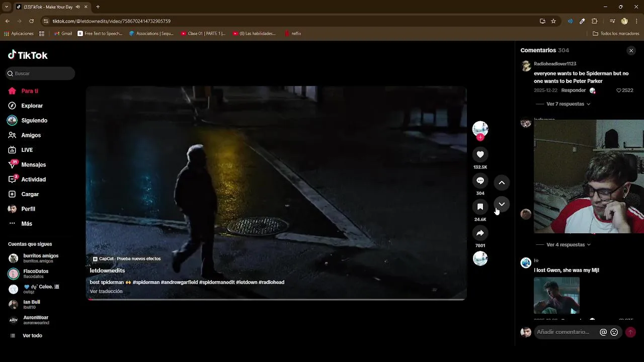
Task: Click the Chrome profile avatar
Action: (x=624, y=21)
